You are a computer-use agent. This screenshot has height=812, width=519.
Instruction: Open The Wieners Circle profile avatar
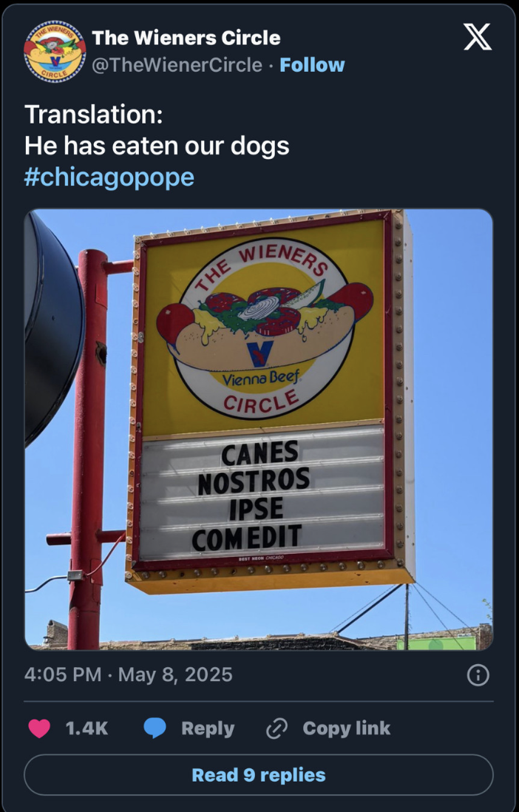point(55,52)
